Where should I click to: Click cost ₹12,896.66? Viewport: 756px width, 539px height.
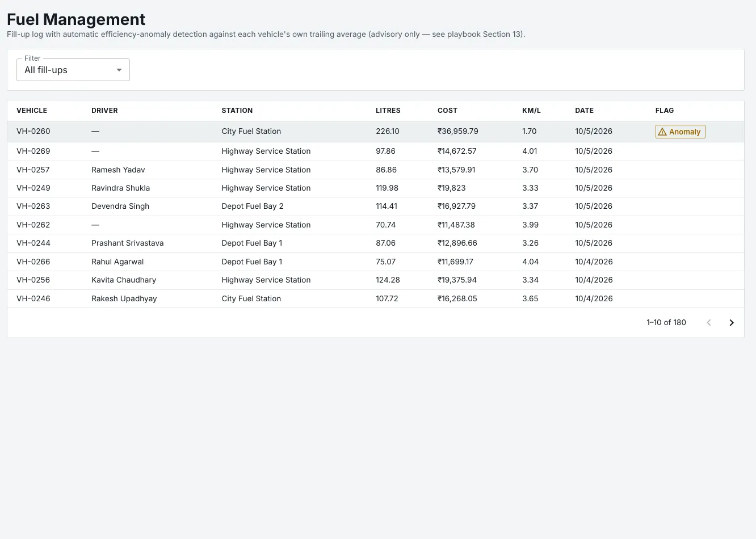click(x=457, y=243)
